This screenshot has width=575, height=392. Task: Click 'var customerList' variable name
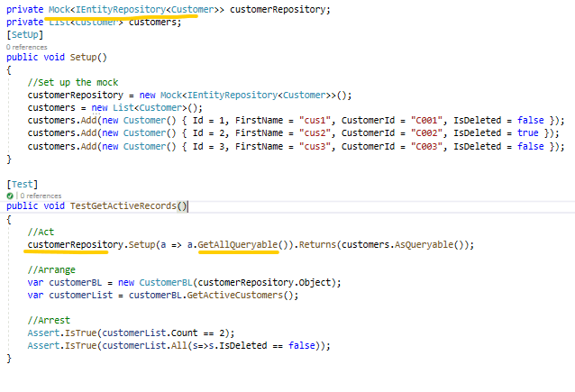click(x=81, y=296)
